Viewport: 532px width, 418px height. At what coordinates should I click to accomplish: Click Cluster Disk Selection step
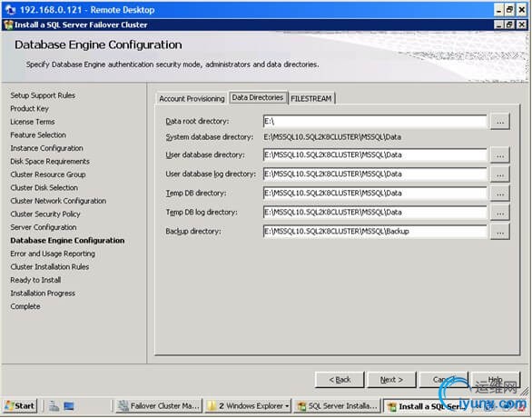click(44, 187)
